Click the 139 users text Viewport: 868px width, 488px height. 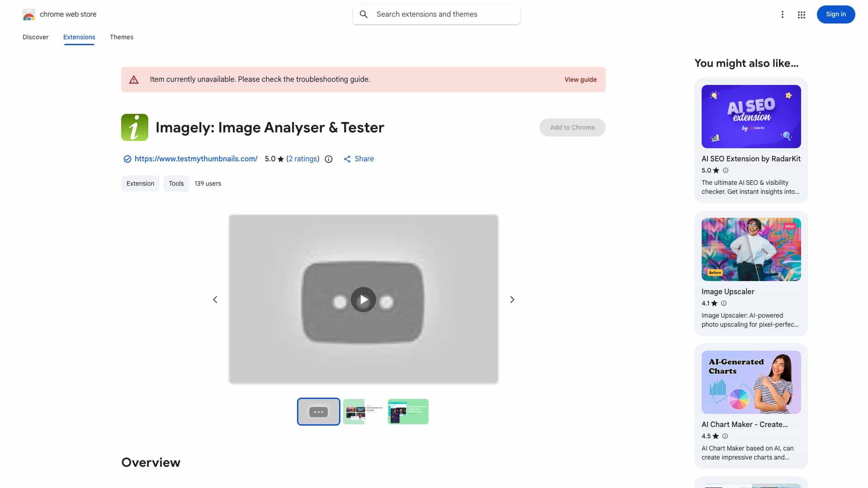pyautogui.click(x=208, y=183)
